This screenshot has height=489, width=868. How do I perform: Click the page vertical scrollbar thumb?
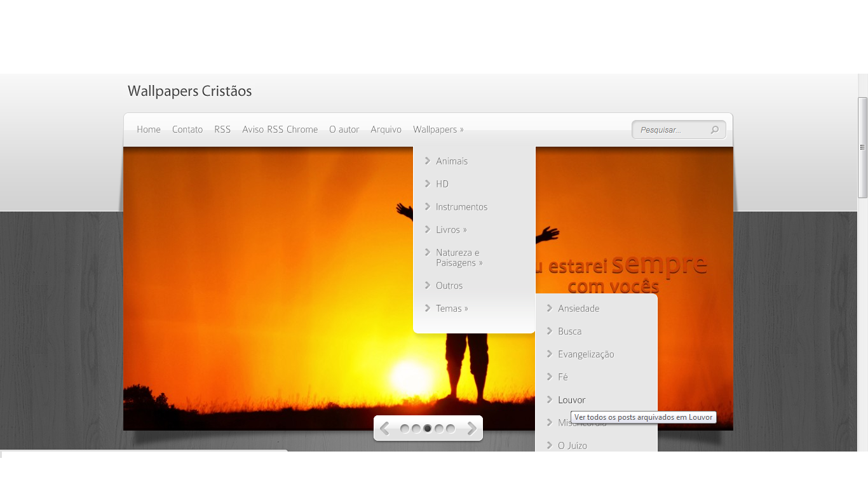tap(862, 147)
